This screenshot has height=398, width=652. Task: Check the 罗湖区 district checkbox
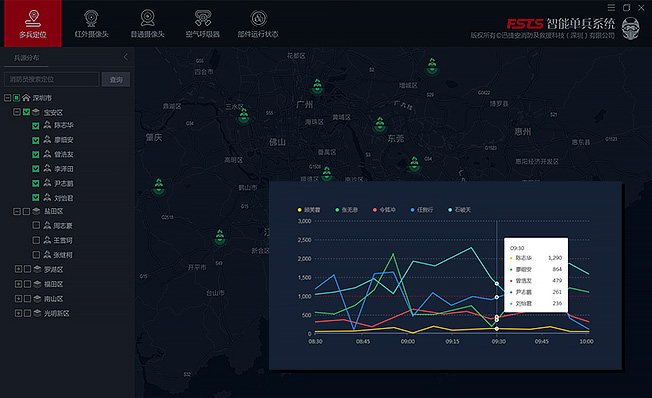[27, 269]
